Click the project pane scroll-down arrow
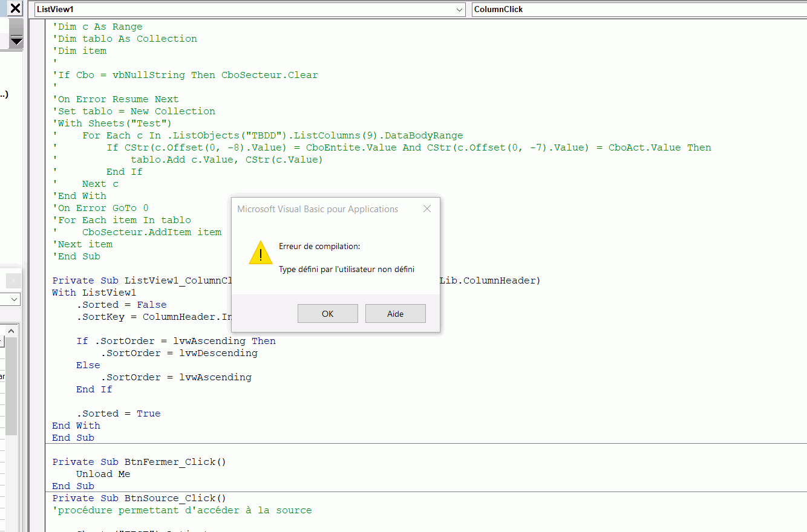This screenshot has height=532, width=807. pos(16,41)
